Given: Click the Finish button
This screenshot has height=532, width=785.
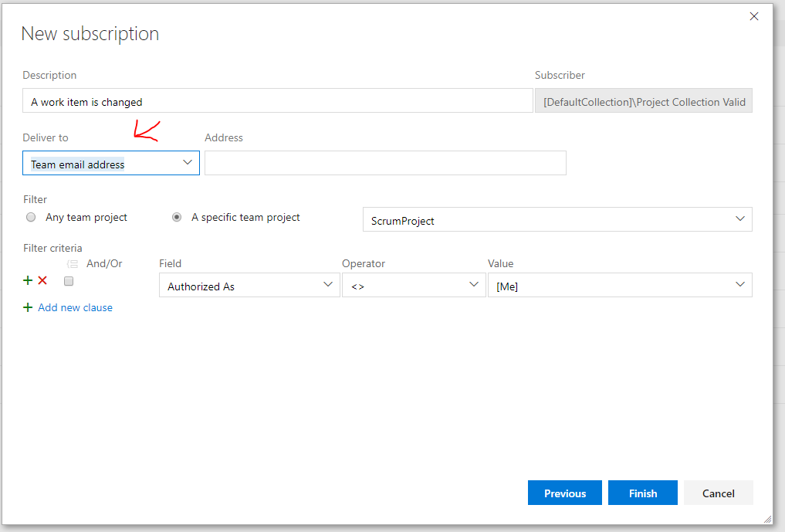Looking at the screenshot, I should click(x=642, y=493).
